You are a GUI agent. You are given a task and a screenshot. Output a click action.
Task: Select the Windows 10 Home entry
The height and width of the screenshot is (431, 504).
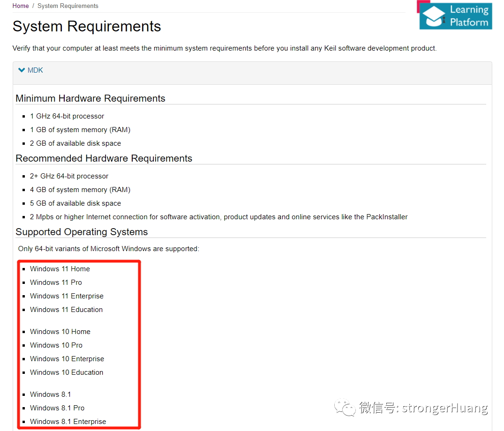(x=60, y=331)
